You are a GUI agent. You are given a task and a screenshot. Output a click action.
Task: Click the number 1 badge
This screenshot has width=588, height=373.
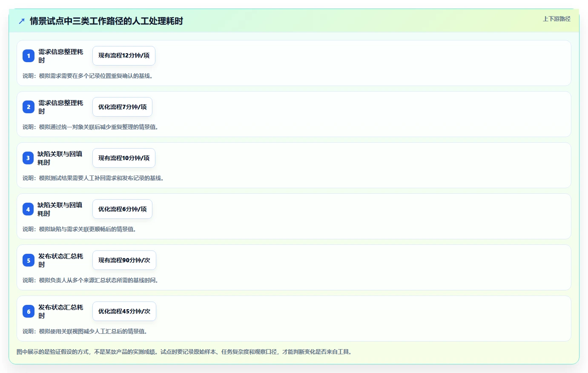point(29,56)
